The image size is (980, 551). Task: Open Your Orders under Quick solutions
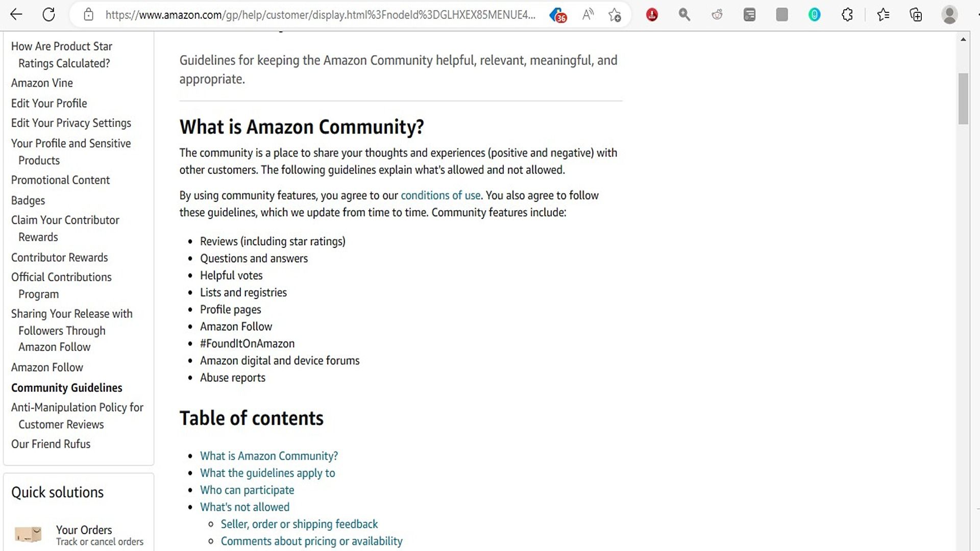point(84,530)
